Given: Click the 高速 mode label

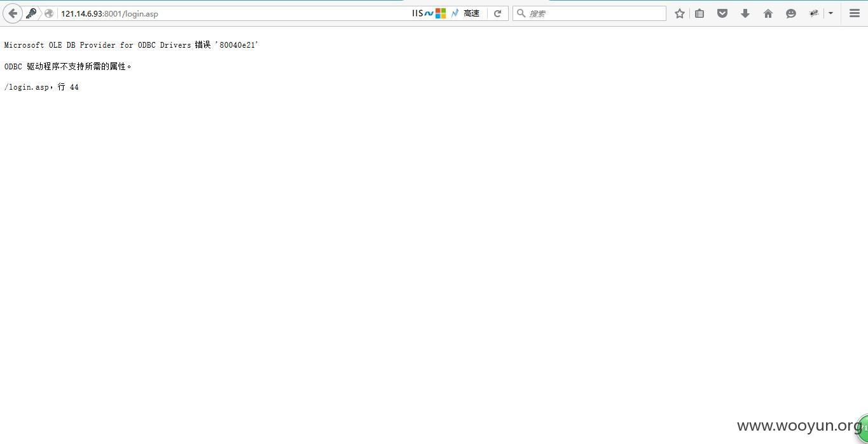Looking at the screenshot, I should pyautogui.click(x=472, y=13).
